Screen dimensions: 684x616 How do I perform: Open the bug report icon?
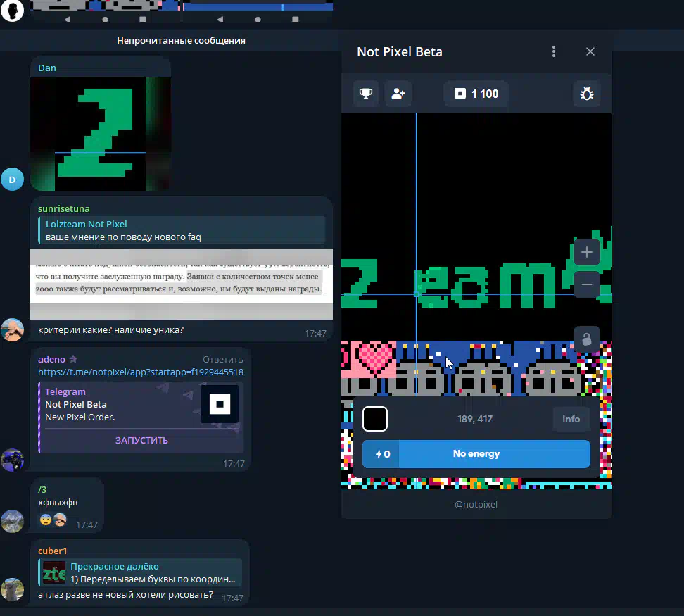tap(586, 94)
